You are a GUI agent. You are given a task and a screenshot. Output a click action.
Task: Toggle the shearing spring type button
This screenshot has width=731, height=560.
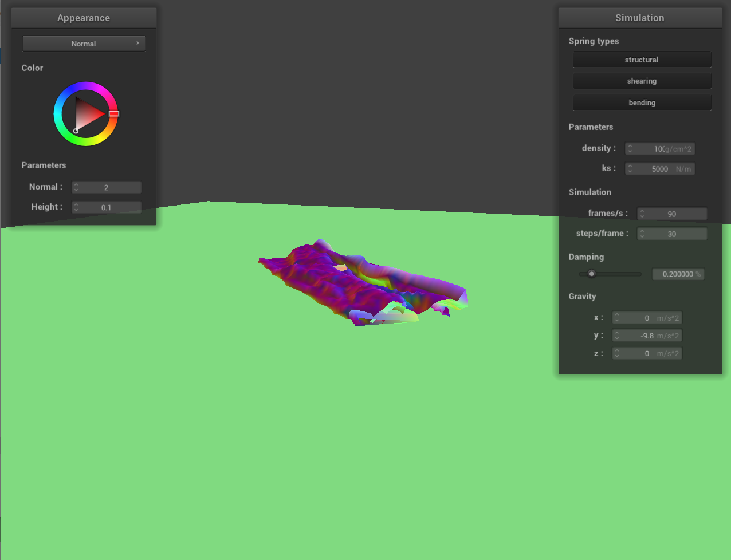click(x=642, y=81)
